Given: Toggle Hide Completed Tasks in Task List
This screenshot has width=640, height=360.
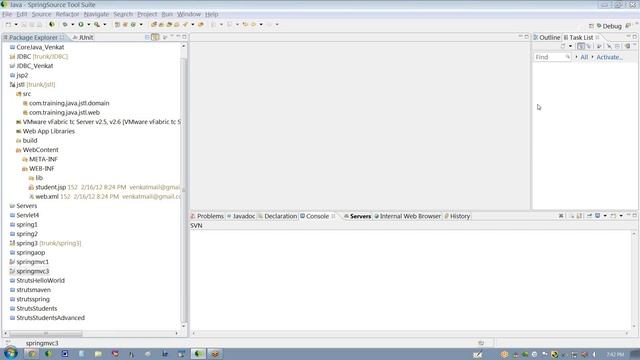Looking at the screenshot, I should tap(609, 46).
